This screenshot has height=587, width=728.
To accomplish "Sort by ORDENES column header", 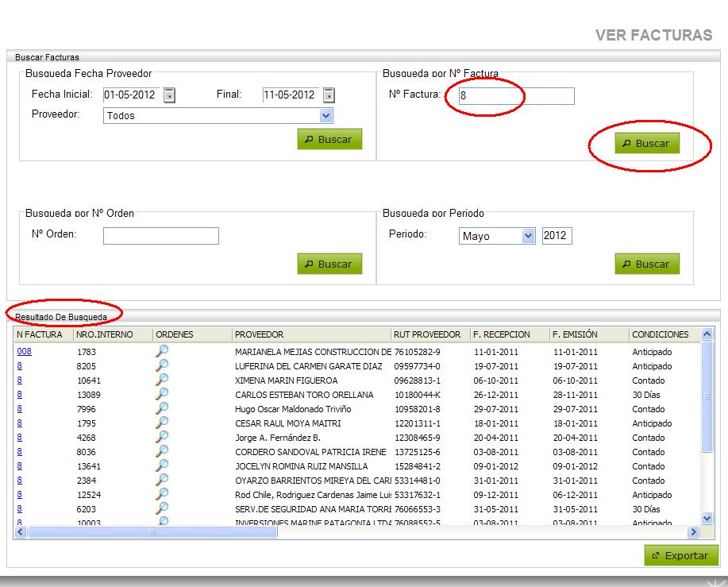I will (192, 334).
